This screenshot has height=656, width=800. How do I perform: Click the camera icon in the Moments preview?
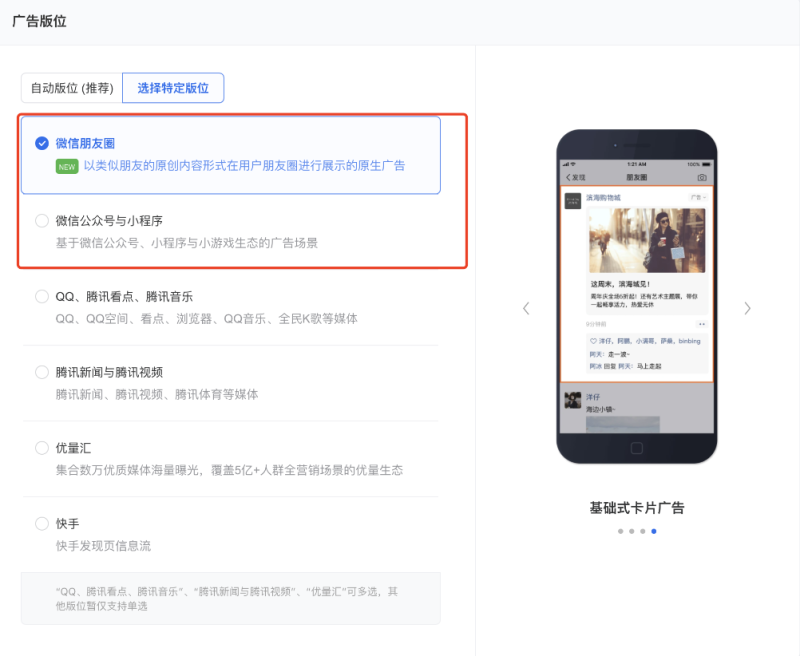(701, 177)
